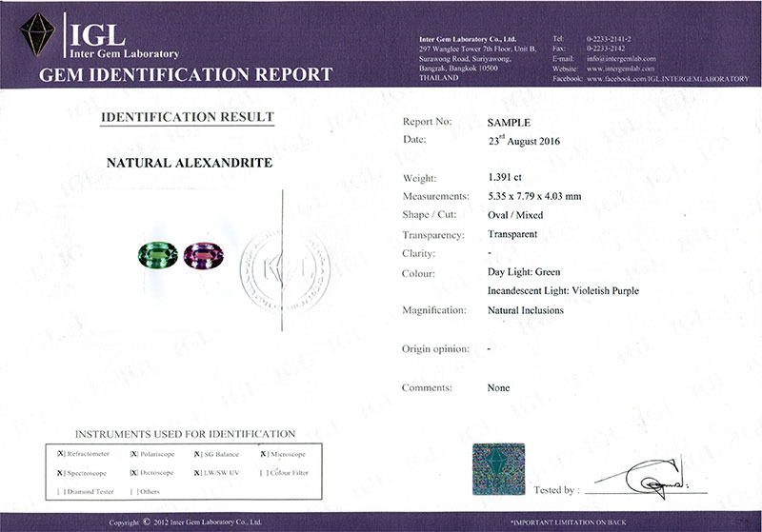Open the www.intergemlab.com website link
The width and height of the screenshot is (762, 532).
tap(620, 69)
